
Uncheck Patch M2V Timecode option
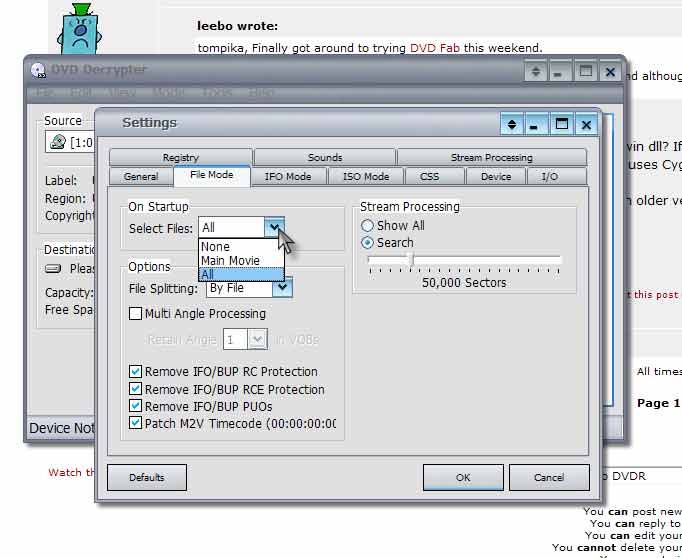click(x=135, y=423)
